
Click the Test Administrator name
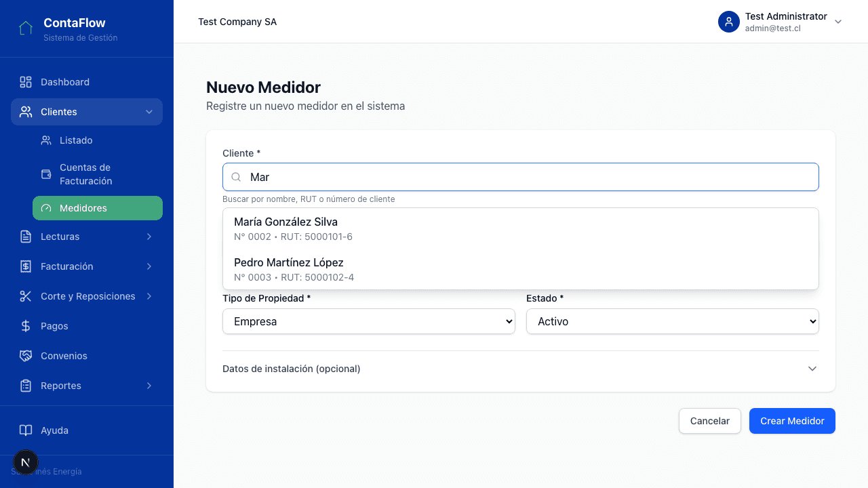click(786, 16)
